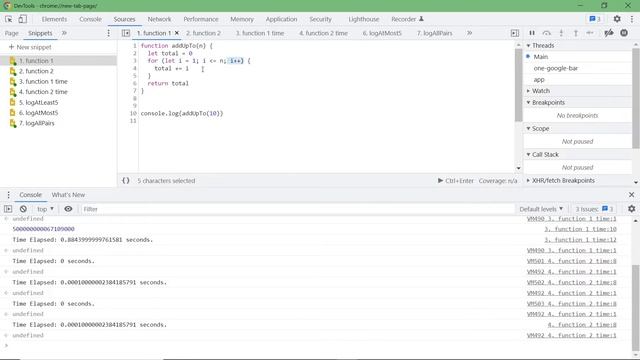Switch to the Performance panel tab
The image size is (640, 360).
point(201,19)
